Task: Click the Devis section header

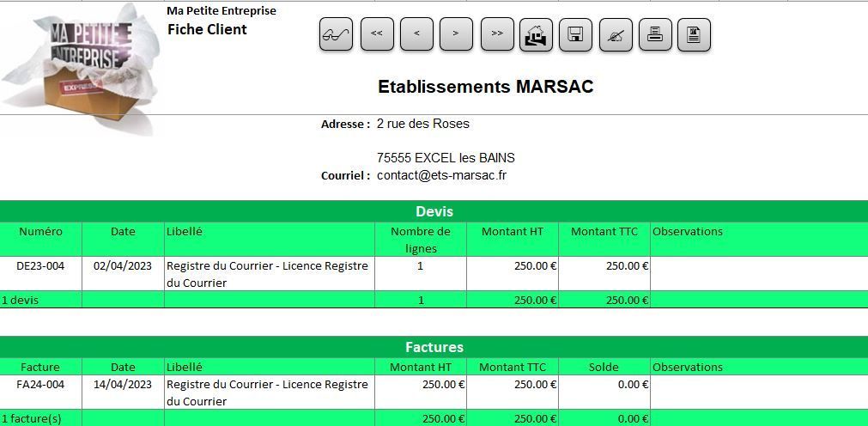Action: point(434,211)
